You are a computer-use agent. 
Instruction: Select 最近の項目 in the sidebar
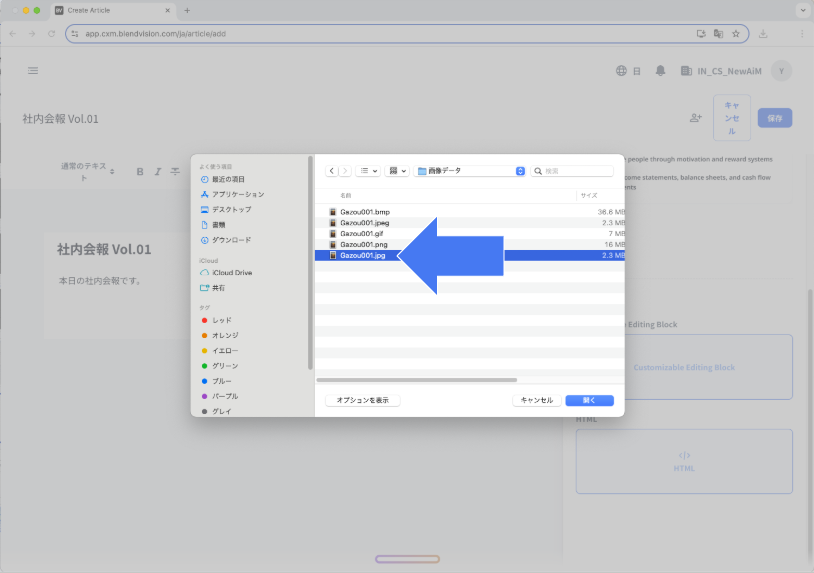point(228,179)
